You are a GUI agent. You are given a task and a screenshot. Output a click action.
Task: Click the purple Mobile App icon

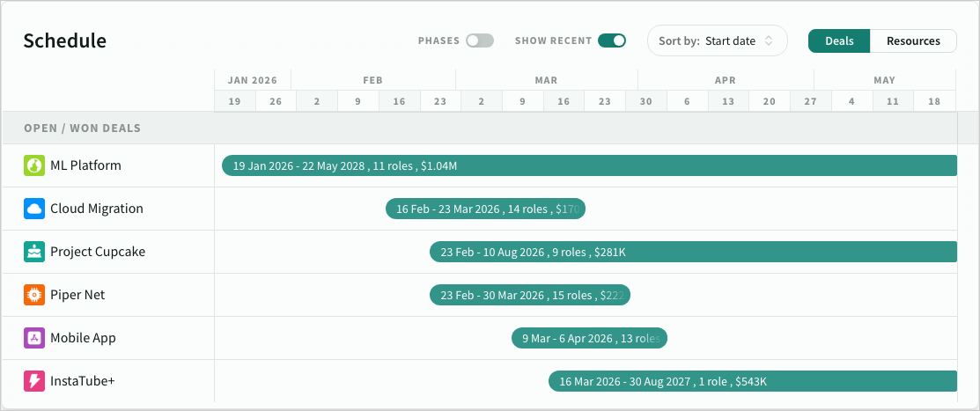pos(34,338)
